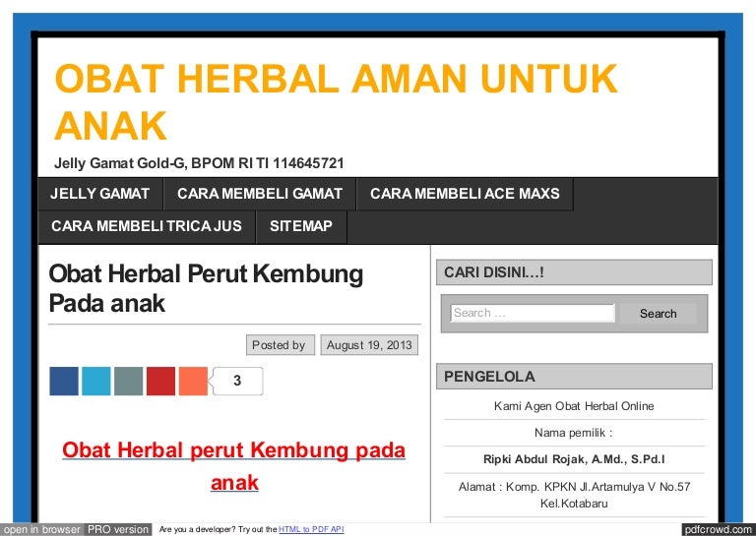Click the Posted by label
The height and width of the screenshot is (536, 756).
coord(279,345)
